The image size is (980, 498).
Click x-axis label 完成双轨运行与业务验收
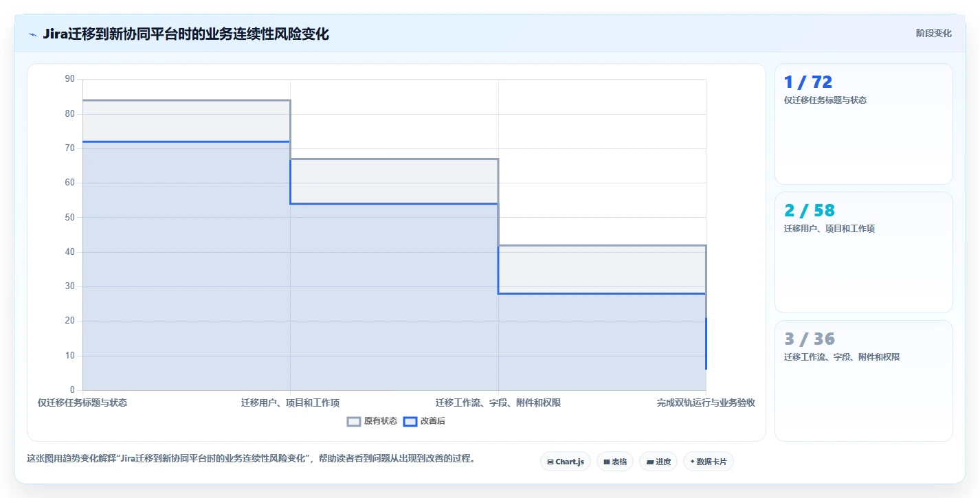[706, 403]
